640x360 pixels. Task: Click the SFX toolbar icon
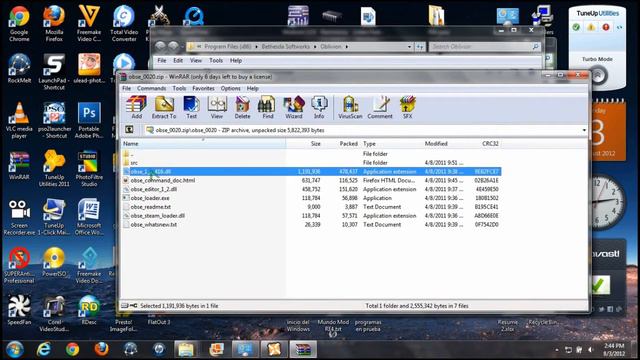click(x=407, y=107)
